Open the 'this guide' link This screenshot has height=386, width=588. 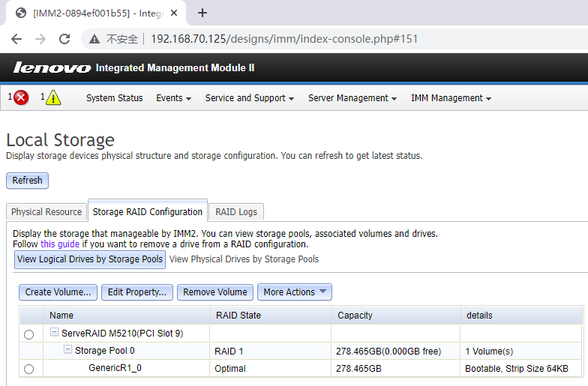click(x=60, y=244)
